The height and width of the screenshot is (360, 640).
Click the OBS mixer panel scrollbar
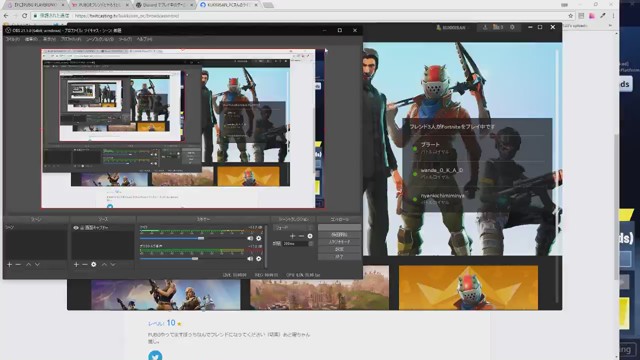click(266, 246)
